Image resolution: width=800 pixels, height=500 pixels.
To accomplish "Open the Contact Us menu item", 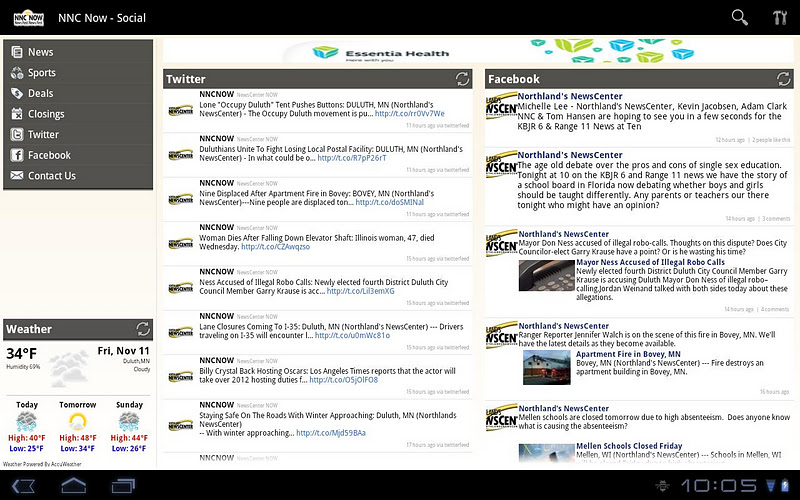I will (78, 176).
